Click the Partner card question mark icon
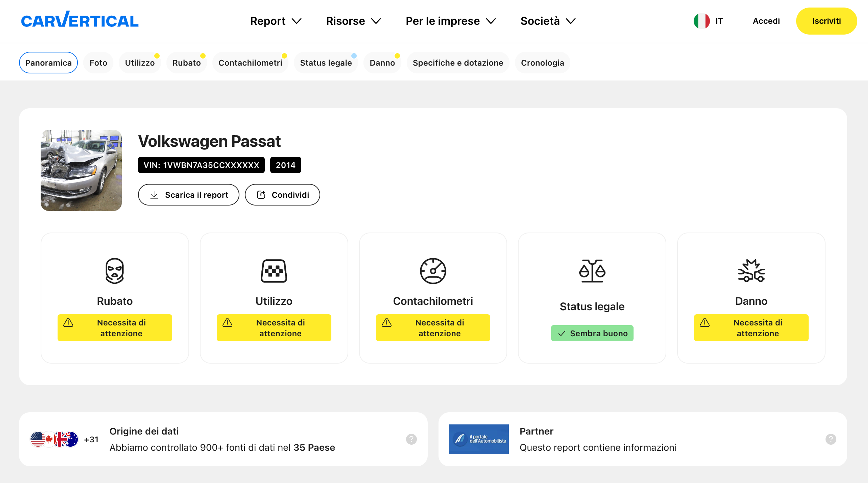Screen dimensions: 868x483 pos(831,439)
